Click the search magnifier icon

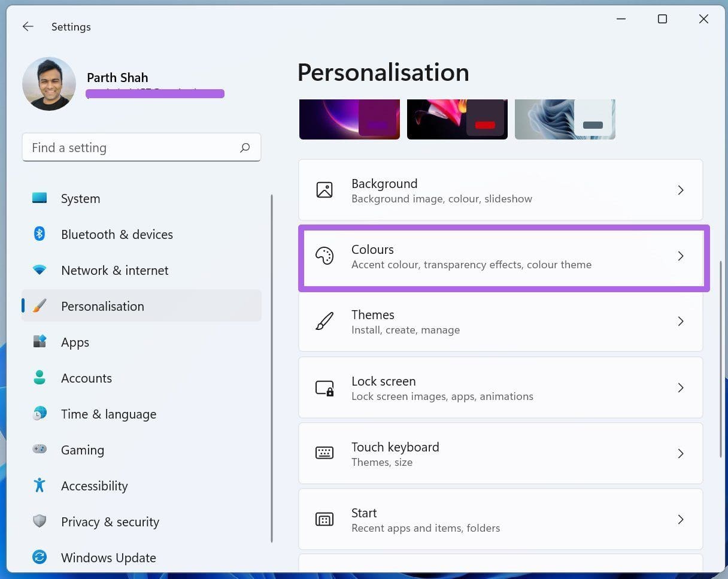(x=245, y=147)
